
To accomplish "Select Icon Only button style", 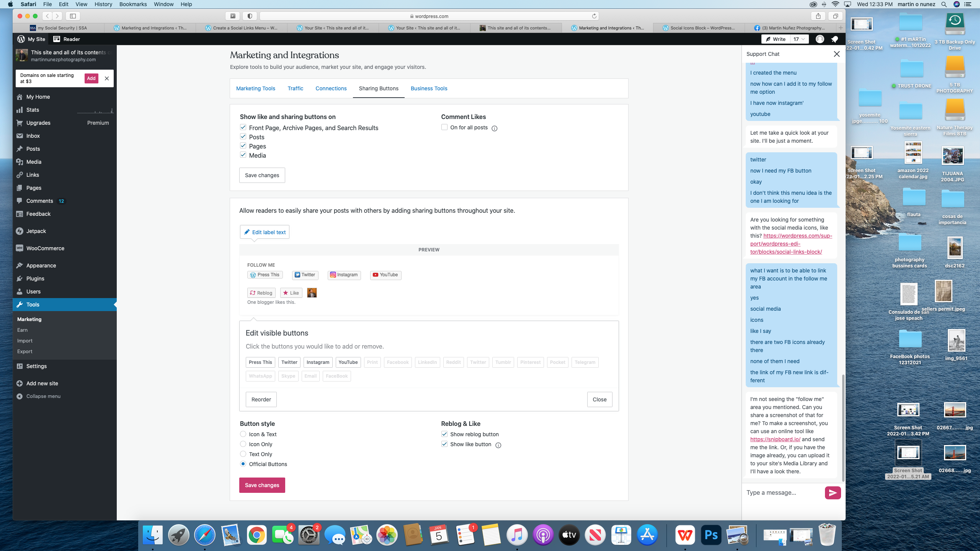I will (x=243, y=444).
